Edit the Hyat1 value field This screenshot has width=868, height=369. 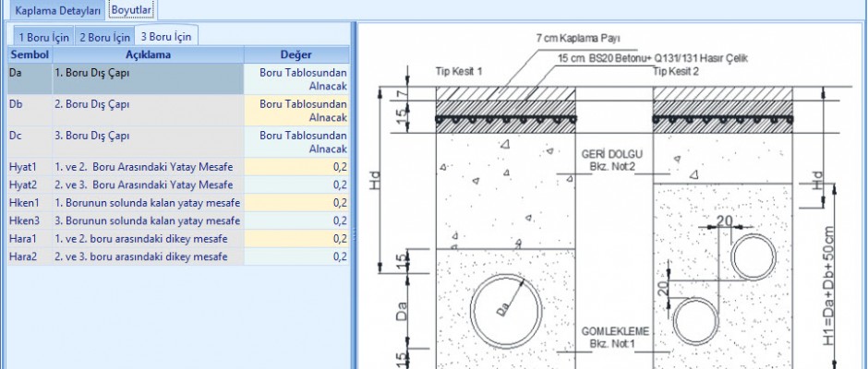[297, 167]
